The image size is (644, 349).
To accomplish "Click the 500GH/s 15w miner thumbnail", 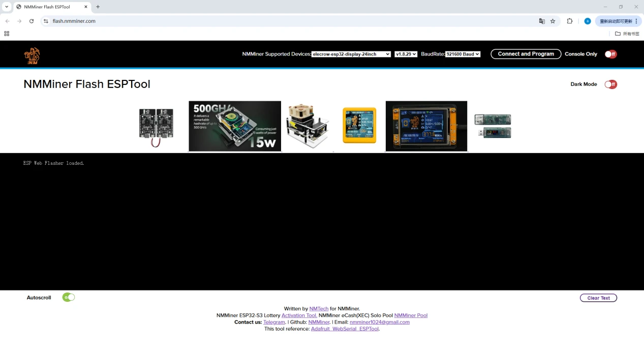I will 234,126.
